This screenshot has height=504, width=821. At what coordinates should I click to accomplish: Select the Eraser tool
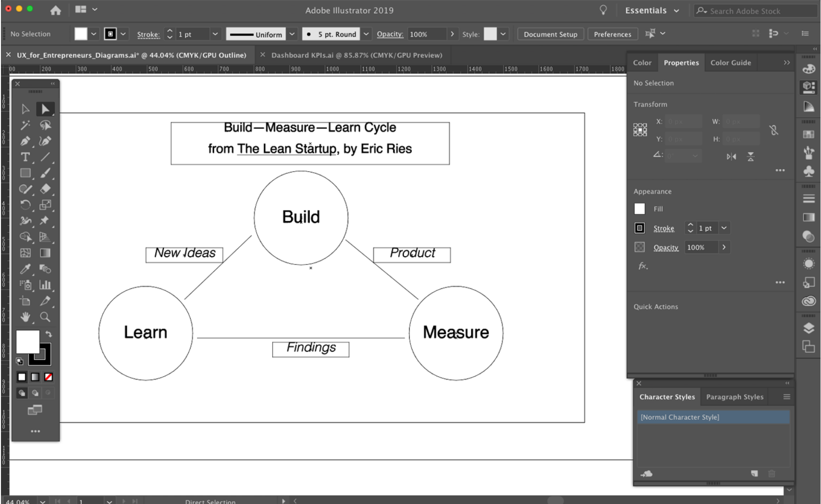click(45, 189)
